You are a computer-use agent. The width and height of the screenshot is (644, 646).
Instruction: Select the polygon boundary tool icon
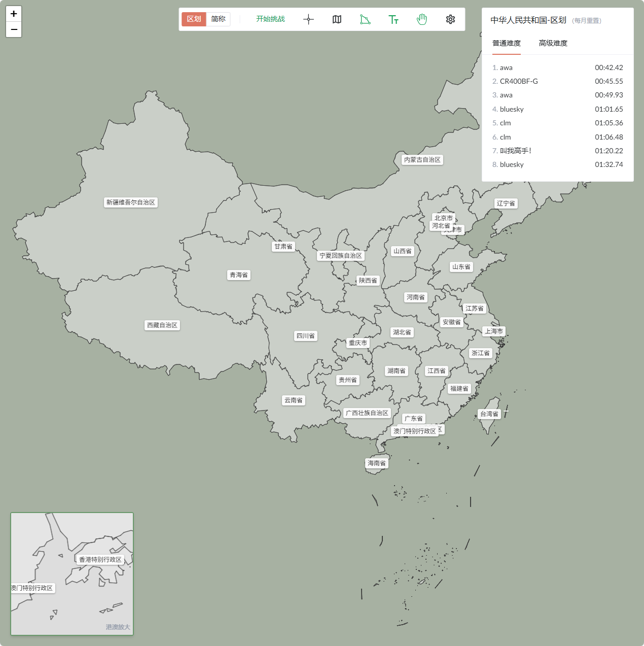[x=365, y=19]
